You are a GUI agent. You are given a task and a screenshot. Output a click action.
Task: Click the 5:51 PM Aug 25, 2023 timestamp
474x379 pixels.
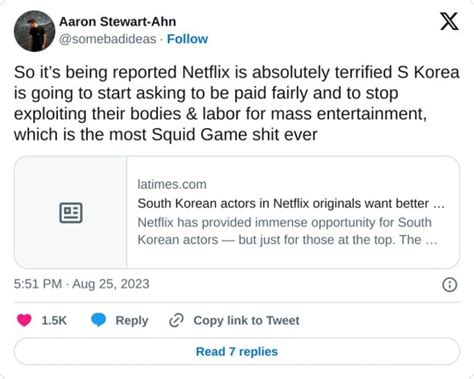(x=82, y=284)
